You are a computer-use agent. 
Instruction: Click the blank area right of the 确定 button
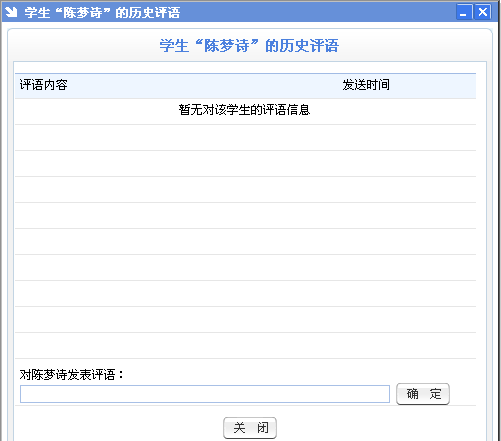463,394
